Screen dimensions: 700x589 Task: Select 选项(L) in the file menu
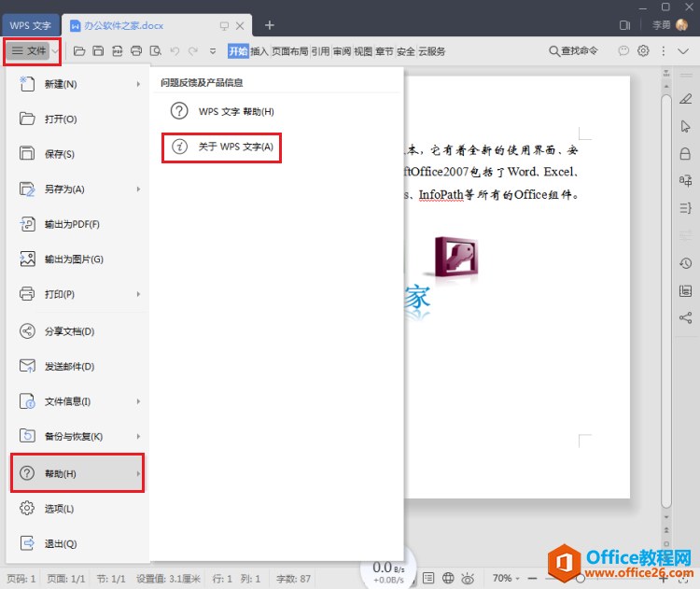click(77, 508)
